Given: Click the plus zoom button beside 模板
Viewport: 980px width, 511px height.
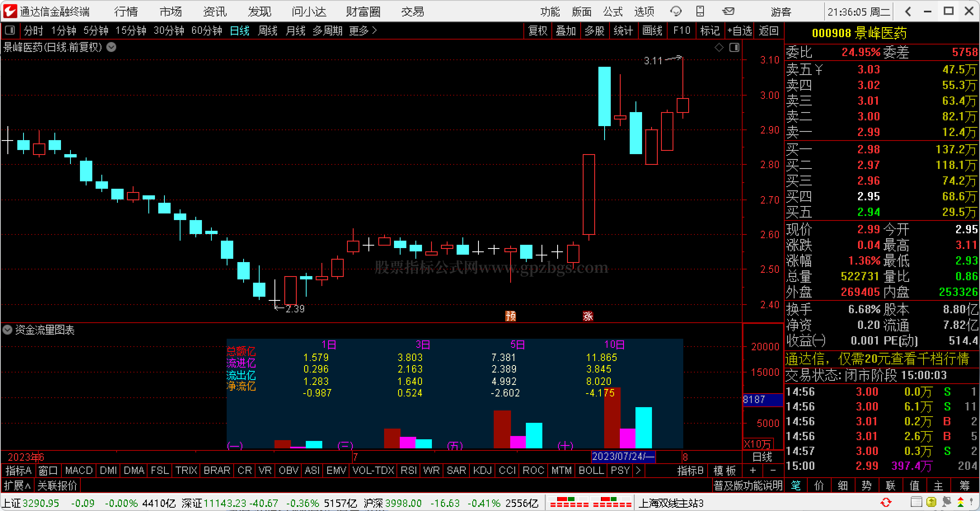Looking at the screenshot, I should click(753, 470).
